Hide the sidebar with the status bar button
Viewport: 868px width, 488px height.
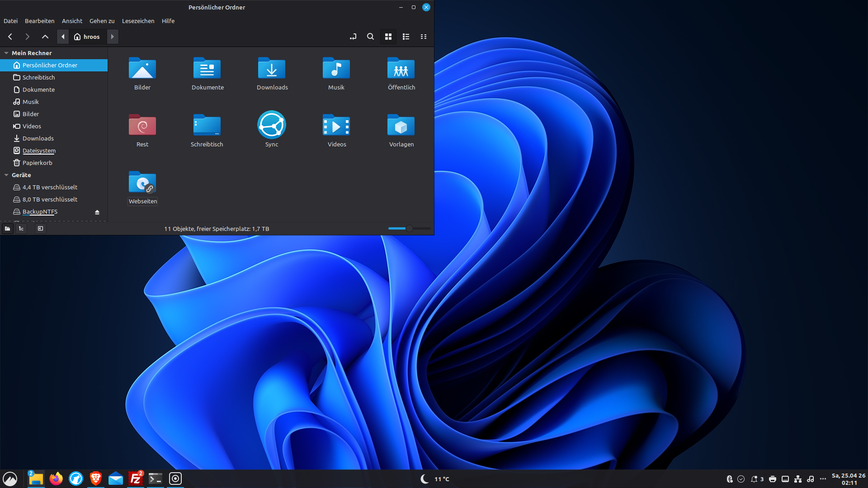(40, 229)
